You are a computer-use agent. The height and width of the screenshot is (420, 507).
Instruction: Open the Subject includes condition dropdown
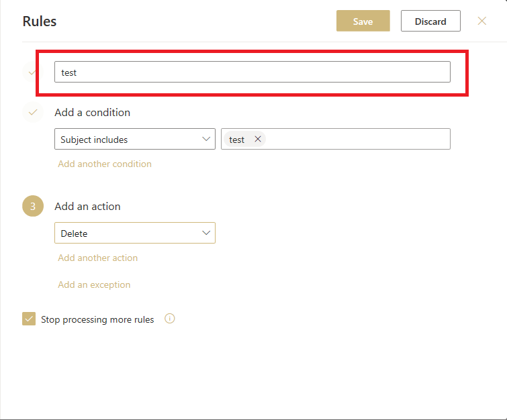(135, 139)
